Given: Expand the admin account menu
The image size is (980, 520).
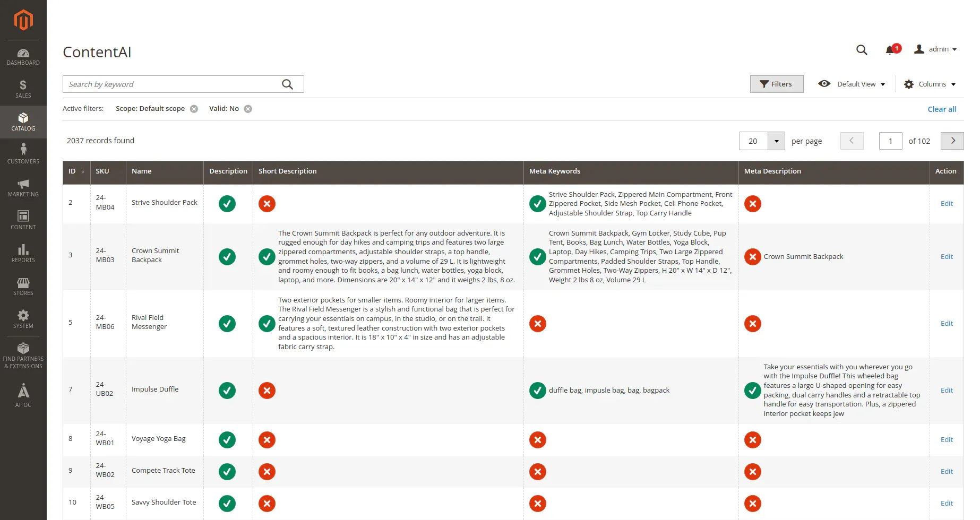Looking at the screenshot, I should 935,49.
